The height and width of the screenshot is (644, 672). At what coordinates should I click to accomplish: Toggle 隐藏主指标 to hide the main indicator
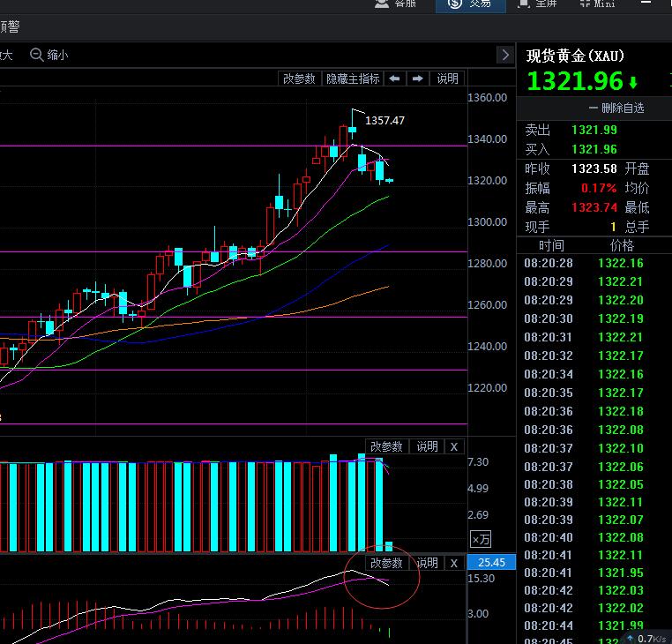point(353,79)
